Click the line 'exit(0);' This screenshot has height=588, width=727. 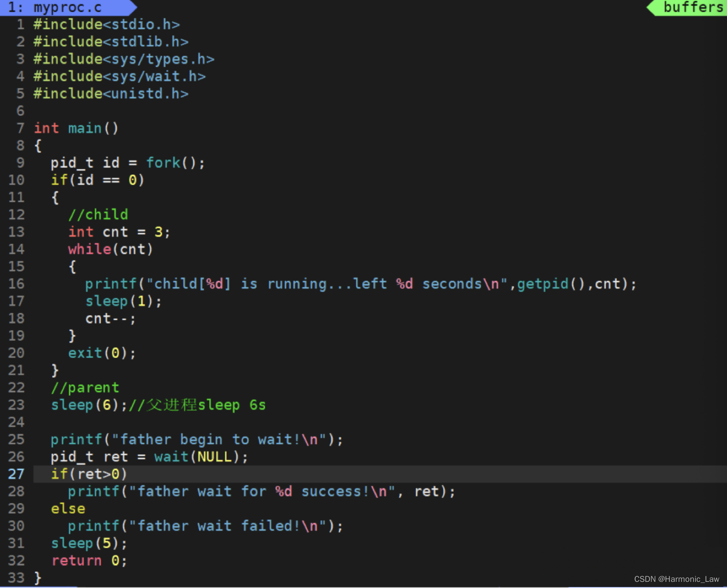coord(102,353)
